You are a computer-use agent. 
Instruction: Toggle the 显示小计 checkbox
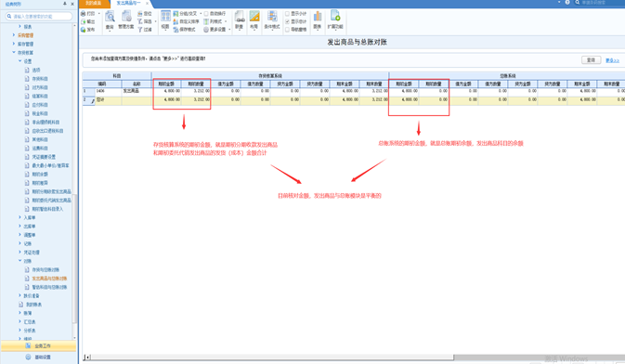point(287,14)
